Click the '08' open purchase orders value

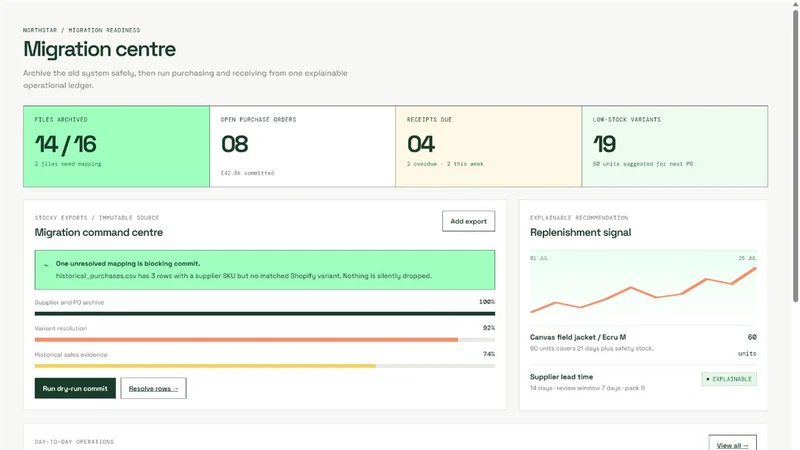235,144
